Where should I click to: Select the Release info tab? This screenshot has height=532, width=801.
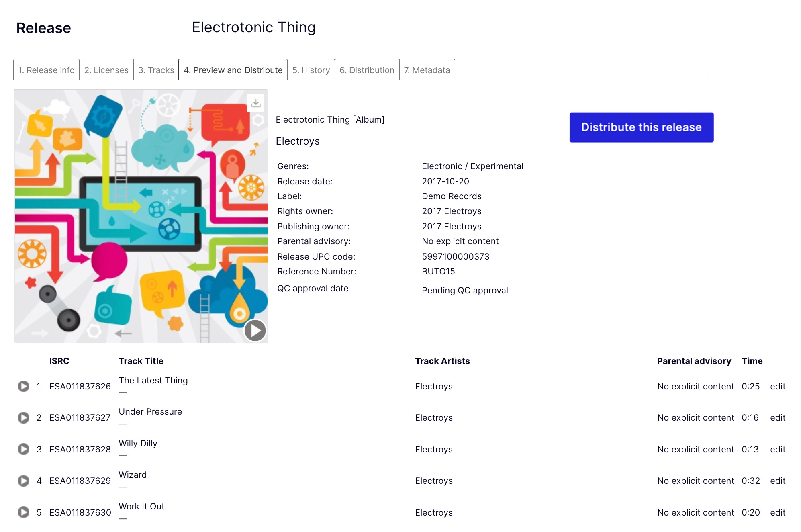coord(46,70)
